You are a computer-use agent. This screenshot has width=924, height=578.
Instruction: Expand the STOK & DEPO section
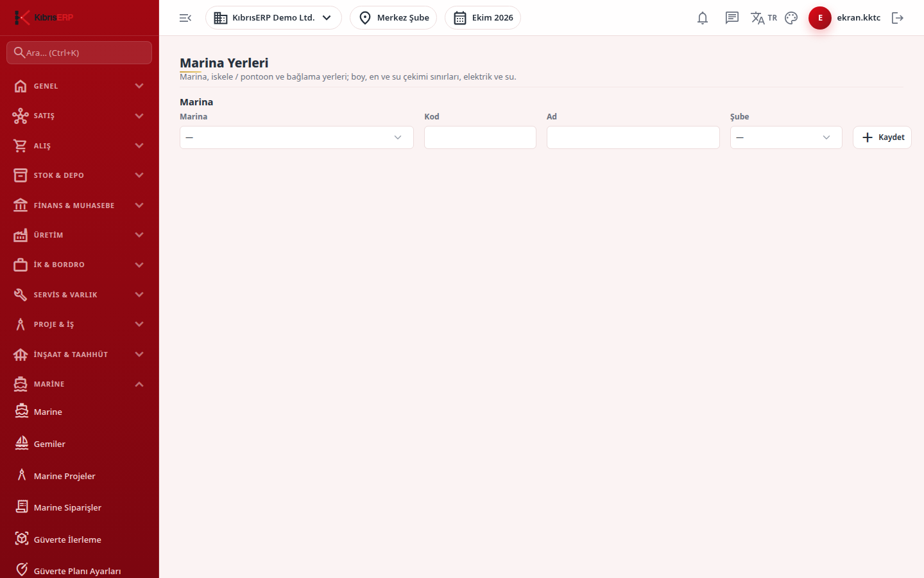(x=80, y=175)
